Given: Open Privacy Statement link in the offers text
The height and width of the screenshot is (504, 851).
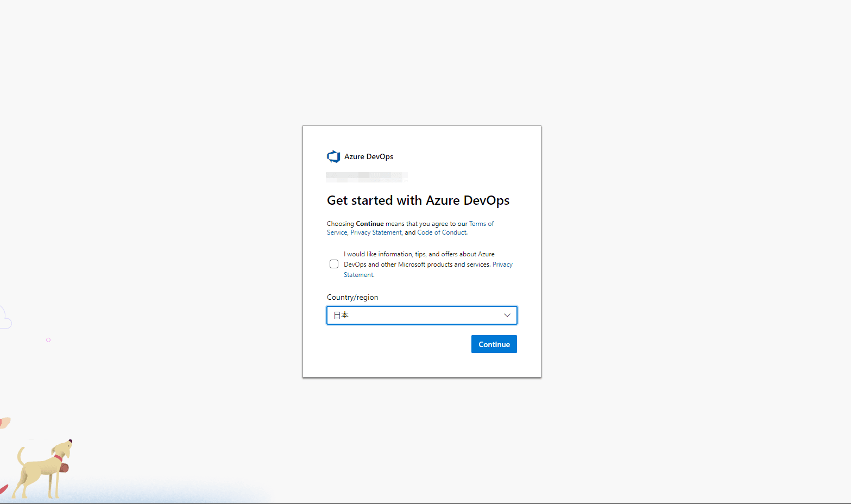Looking at the screenshot, I should [502, 264].
